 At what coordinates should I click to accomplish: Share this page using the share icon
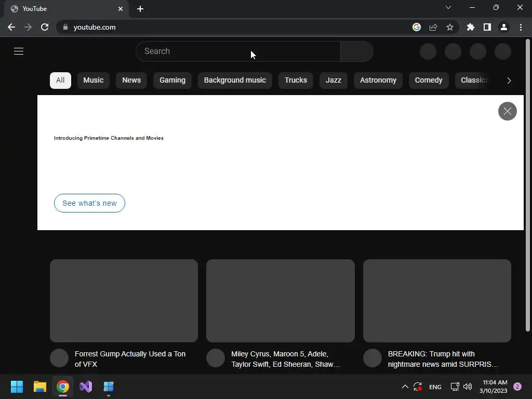[433, 27]
